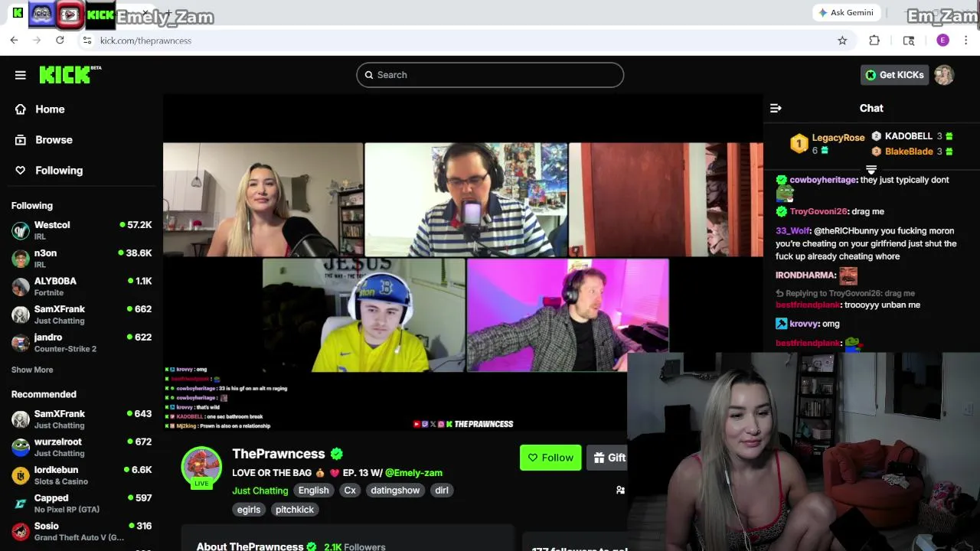This screenshot has height=551, width=980.
Task: Go back in browser
Action: point(14,41)
